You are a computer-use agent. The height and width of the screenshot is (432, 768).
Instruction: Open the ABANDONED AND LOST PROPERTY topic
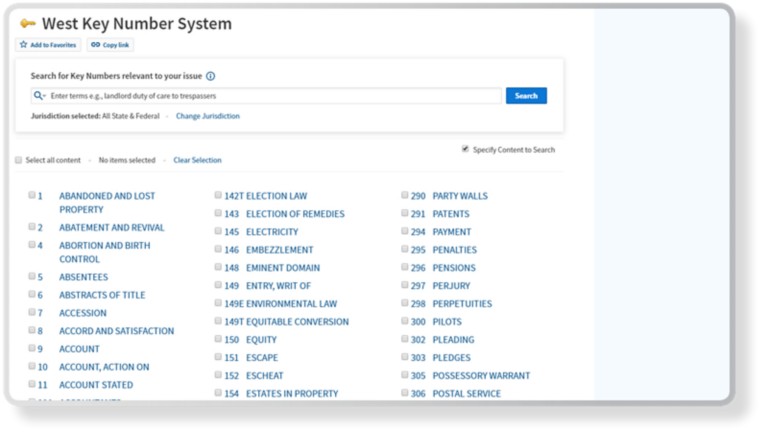click(107, 203)
